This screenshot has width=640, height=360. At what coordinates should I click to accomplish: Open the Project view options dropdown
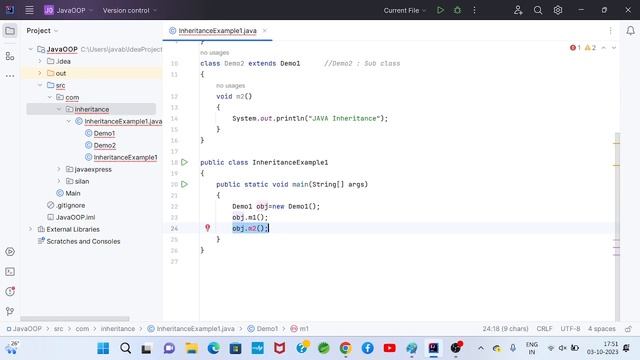coord(42,31)
